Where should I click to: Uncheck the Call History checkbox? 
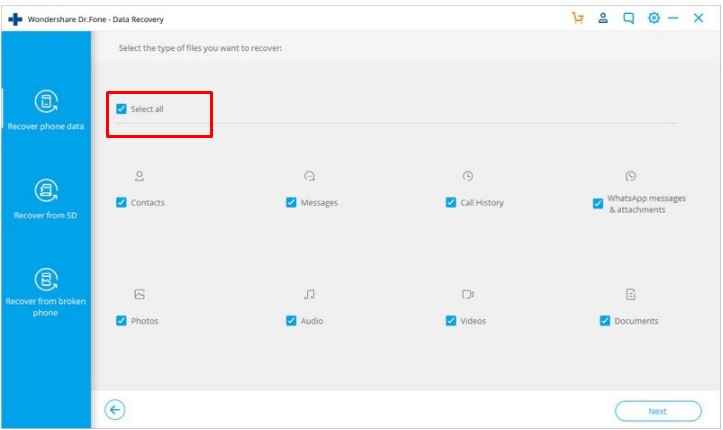click(x=451, y=202)
